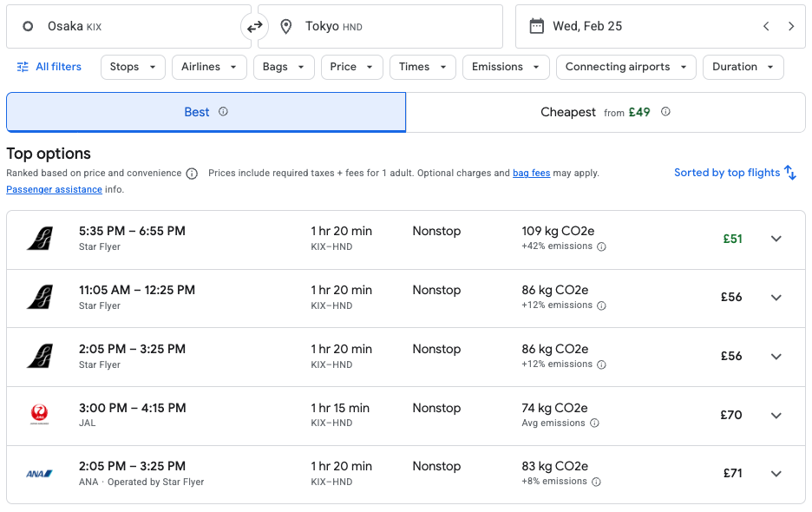The width and height of the screenshot is (812, 512).
Task: Click the info icon next to Best
Action: click(224, 111)
